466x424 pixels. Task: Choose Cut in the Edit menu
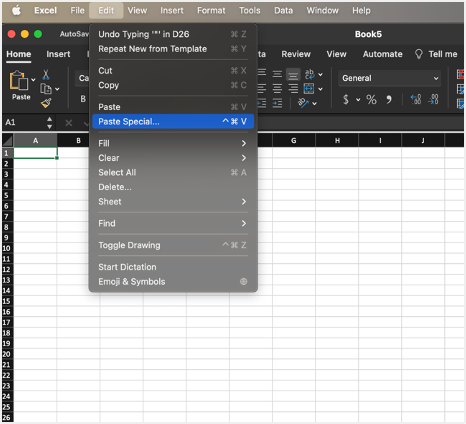173,71
